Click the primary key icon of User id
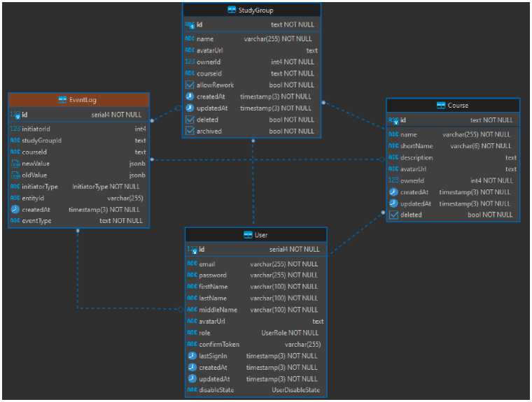 click(191, 250)
